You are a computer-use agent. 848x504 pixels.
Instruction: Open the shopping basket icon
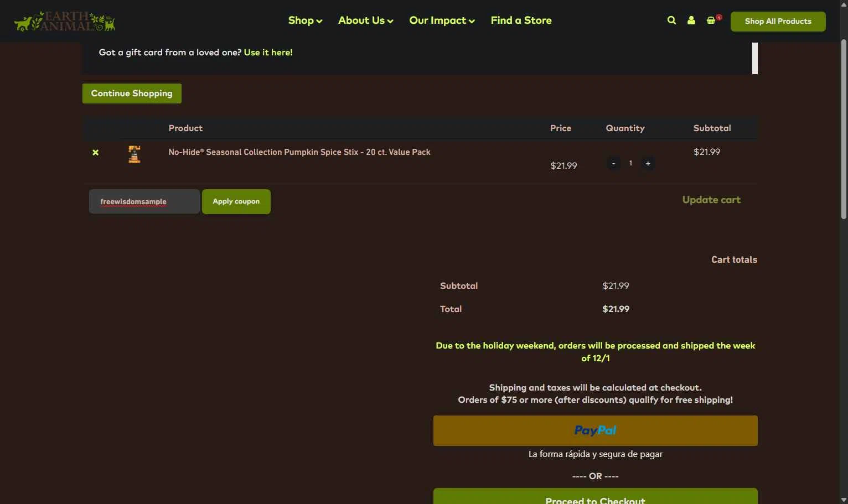click(711, 20)
